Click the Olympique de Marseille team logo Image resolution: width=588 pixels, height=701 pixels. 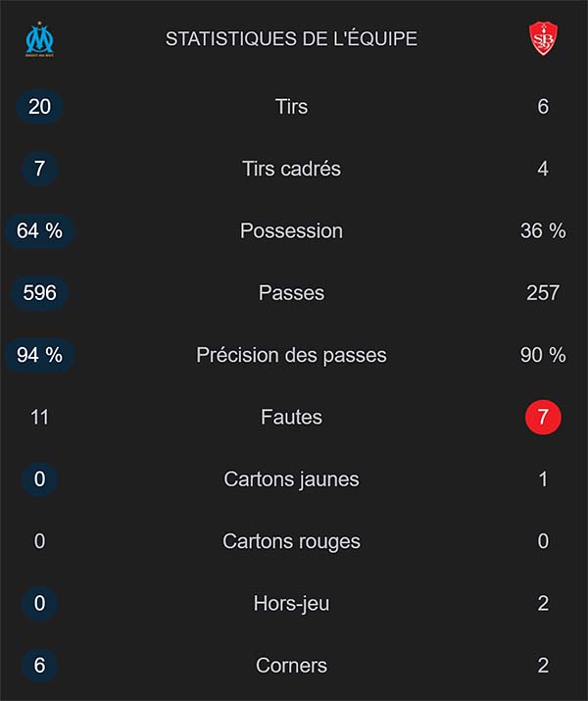pos(40,40)
